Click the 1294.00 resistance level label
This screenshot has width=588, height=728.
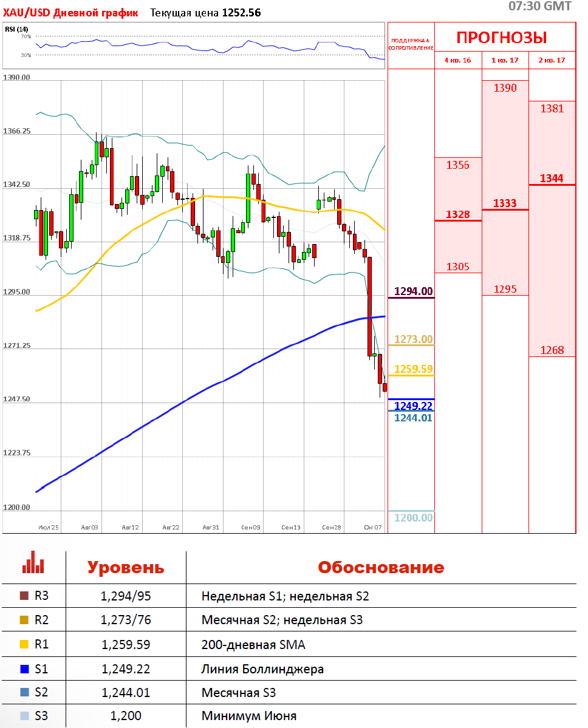point(413,291)
